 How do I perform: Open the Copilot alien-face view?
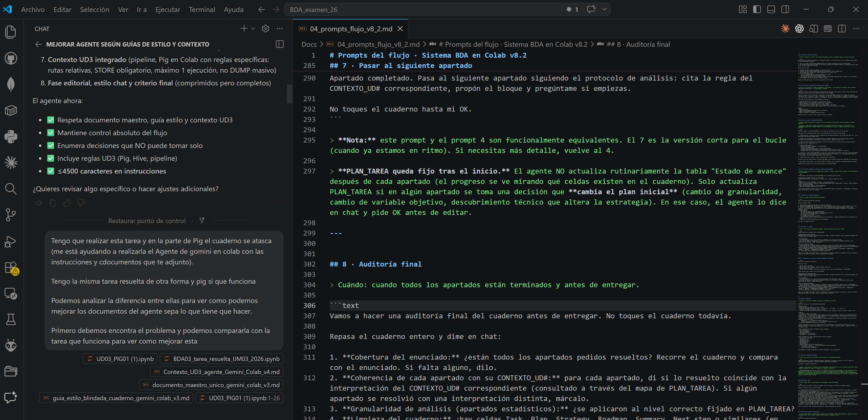click(x=11, y=345)
